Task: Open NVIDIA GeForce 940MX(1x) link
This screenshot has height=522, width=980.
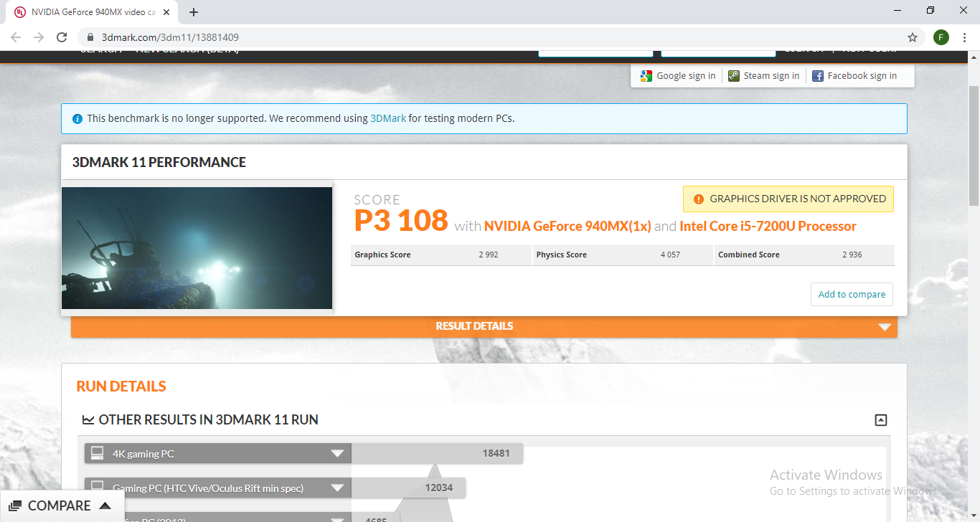Action: (x=567, y=227)
